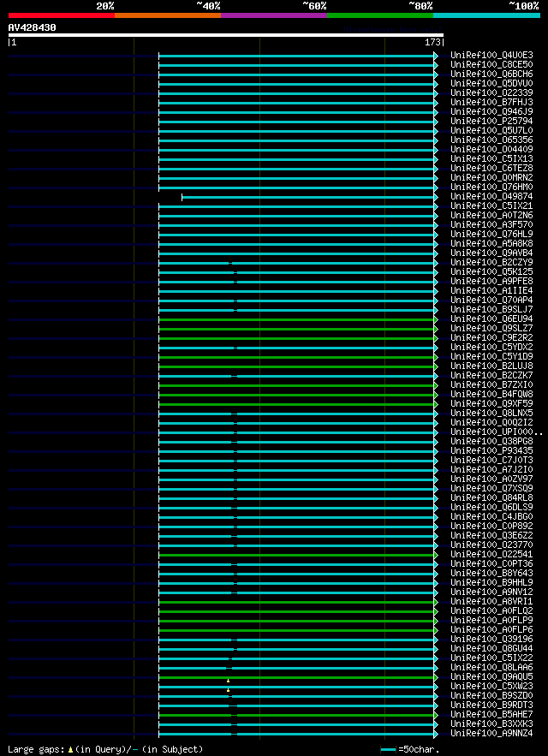Open the UniRef100_C8CE50 hit label
The image size is (548, 756).
tap(491, 64)
